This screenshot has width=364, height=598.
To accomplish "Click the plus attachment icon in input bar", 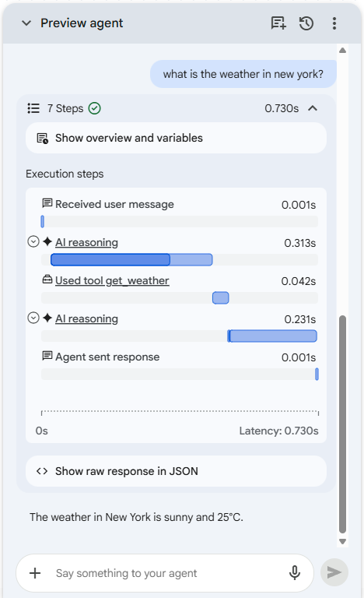I will pos(35,573).
